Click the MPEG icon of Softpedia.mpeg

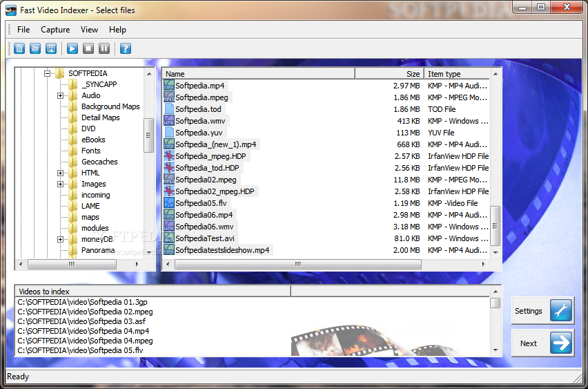[x=169, y=97]
